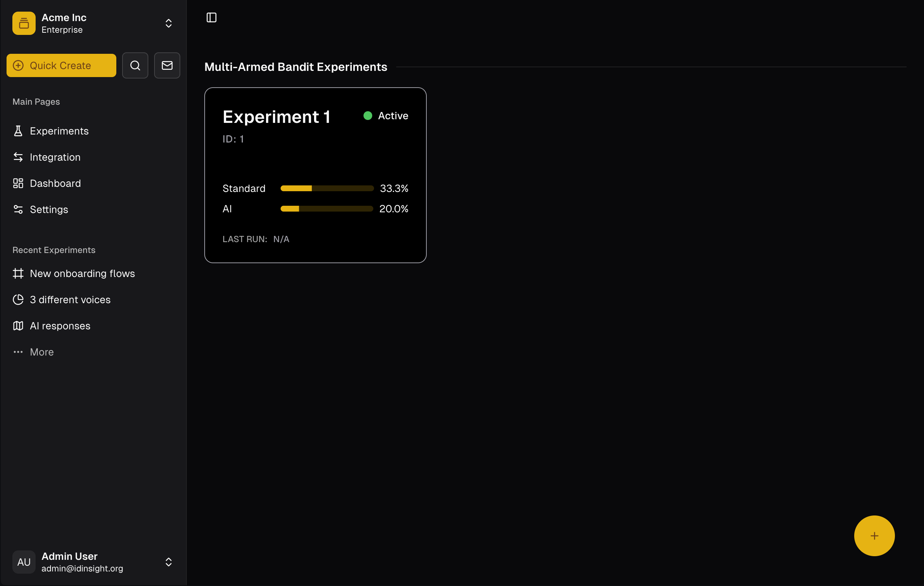Click the Quick Create button

(x=61, y=65)
